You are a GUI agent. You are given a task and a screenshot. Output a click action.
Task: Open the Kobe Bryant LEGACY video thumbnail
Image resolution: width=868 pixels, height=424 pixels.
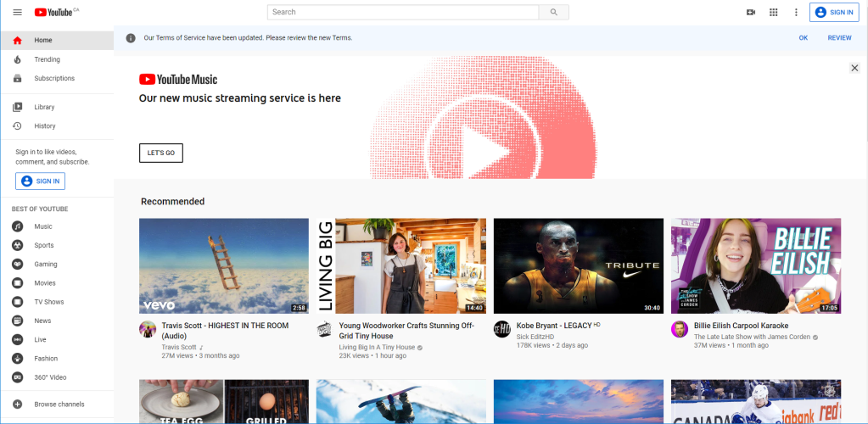578,265
